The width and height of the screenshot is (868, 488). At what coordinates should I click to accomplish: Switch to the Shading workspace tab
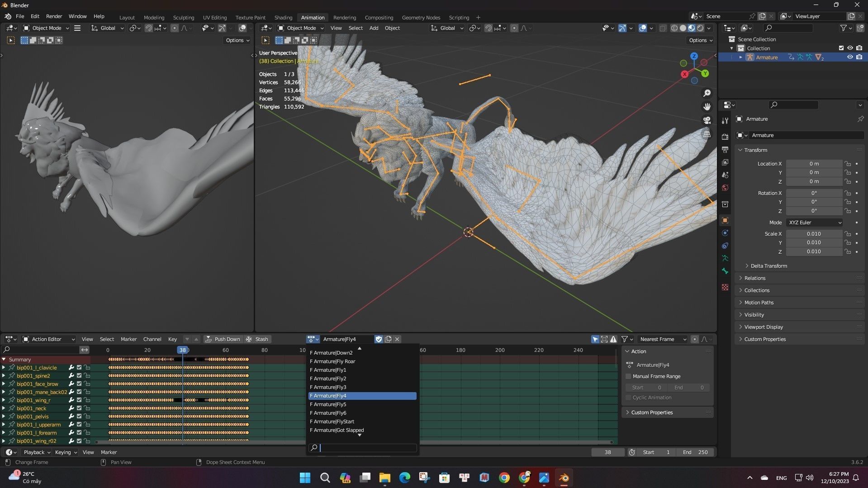coord(283,17)
